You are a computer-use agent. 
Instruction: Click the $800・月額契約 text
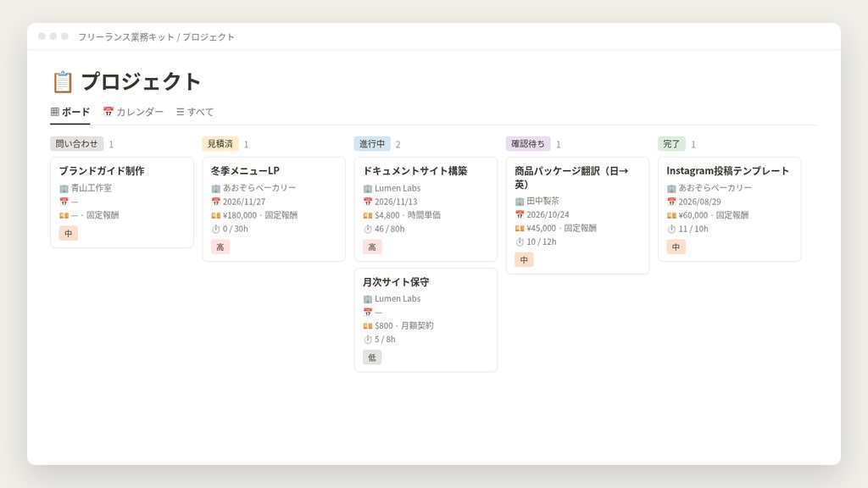404,326
